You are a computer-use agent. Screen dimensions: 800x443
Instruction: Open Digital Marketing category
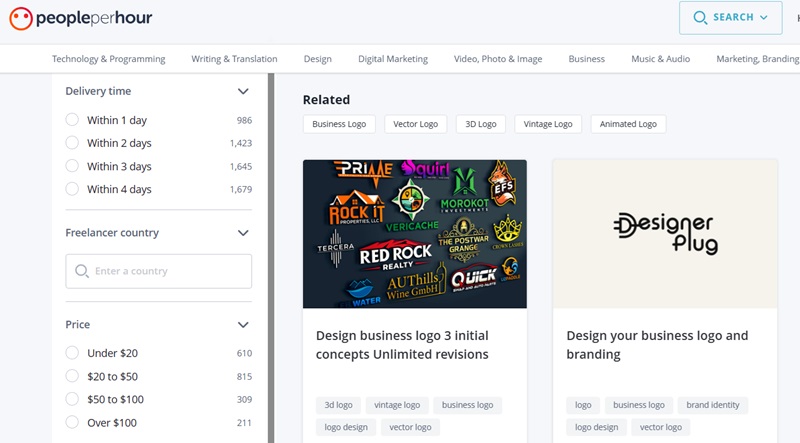(393, 59)
